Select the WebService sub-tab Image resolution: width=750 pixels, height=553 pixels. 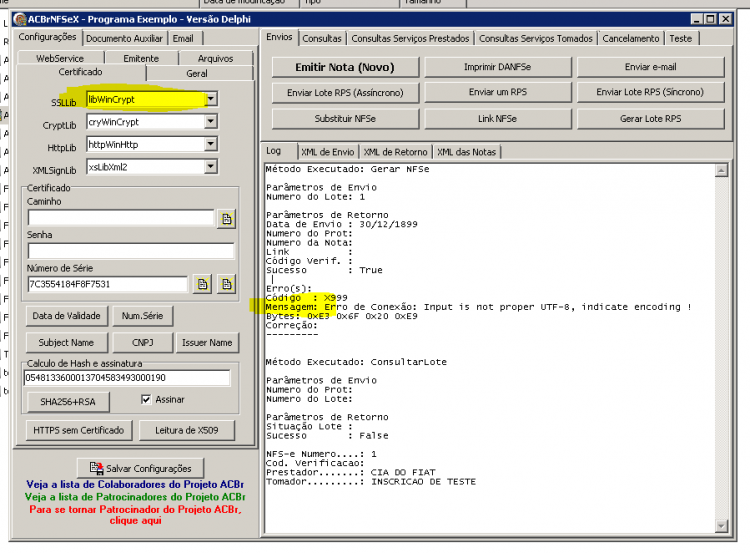pos(60,58)
